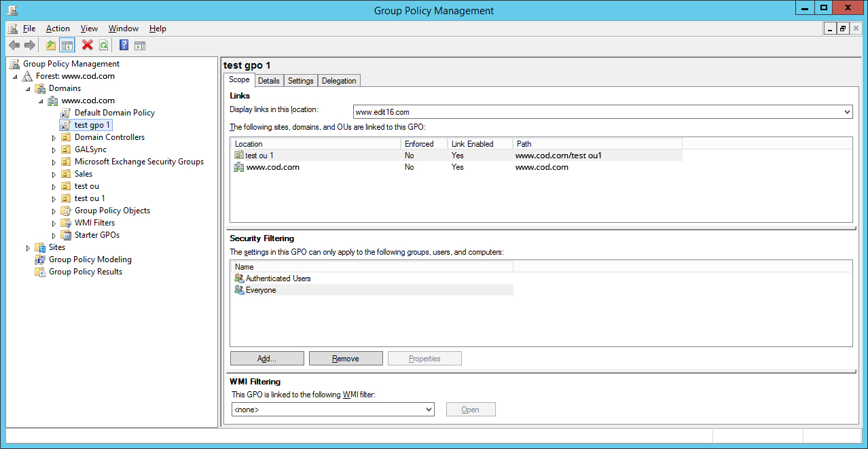Click the Sales OU folder icon
Screen dimensions: 868x449
click(x=66, y=174)
